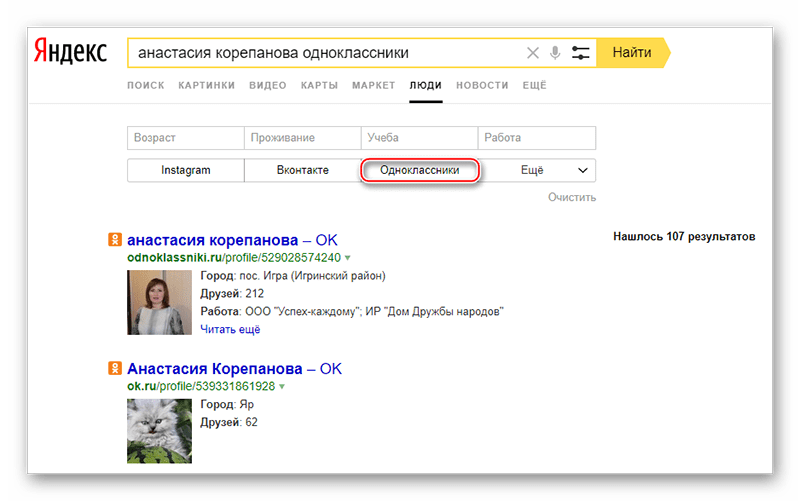Activate voice search microphone icon
Image resolution: width=800 pixels, height=501 pixels.
[x=555, y=53]
